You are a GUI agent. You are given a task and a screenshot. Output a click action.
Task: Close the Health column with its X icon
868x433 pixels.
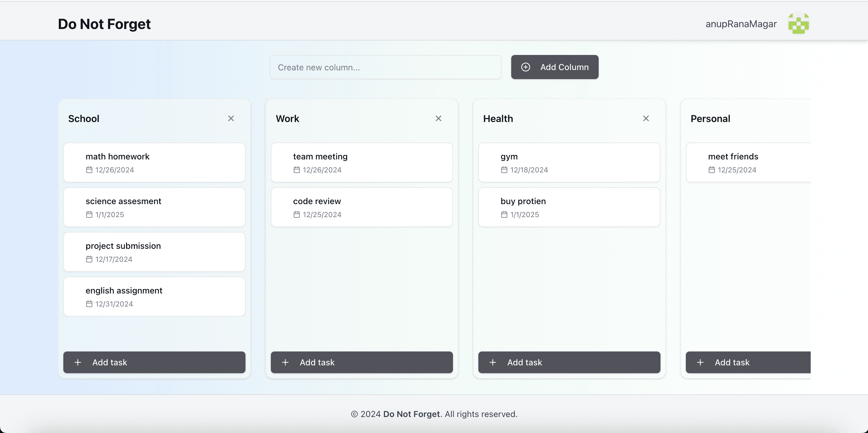pyautogui.click(x=646, y=118)
